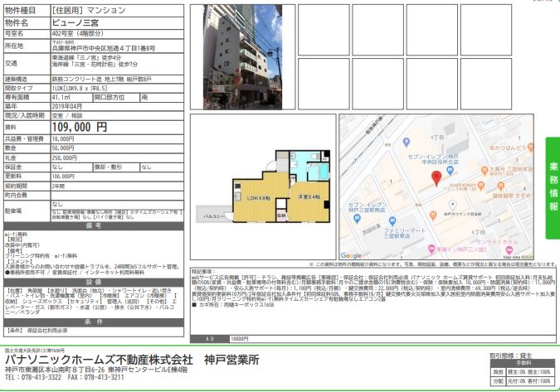The width and height of the screenshot is (560, 392).
Task: Click the TEL：078-413-3322 phone number
Action: click(33, 377)
